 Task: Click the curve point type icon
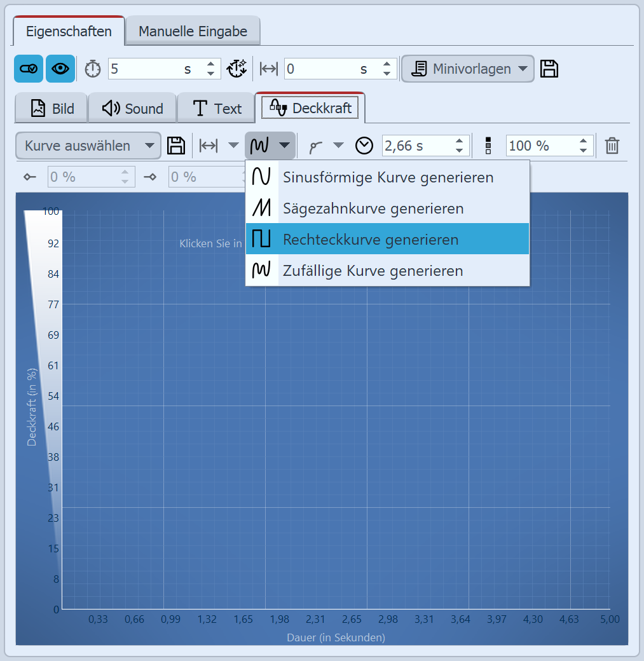click(x=316, y=146)
